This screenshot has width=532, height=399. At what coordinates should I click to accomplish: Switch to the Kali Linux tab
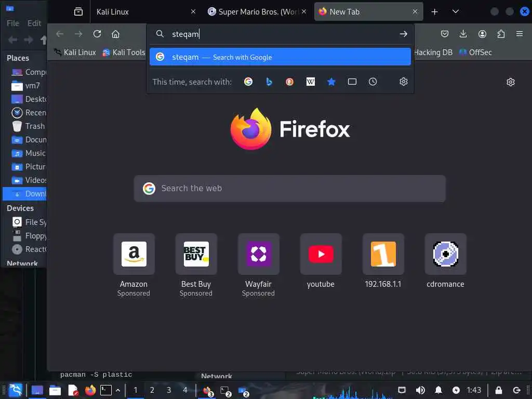coord(142,12)
